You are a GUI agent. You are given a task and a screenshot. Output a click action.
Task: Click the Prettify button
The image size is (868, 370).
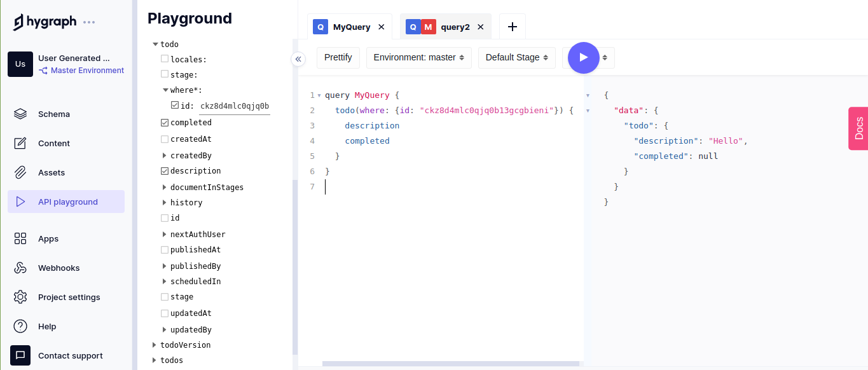coord(338,58)
